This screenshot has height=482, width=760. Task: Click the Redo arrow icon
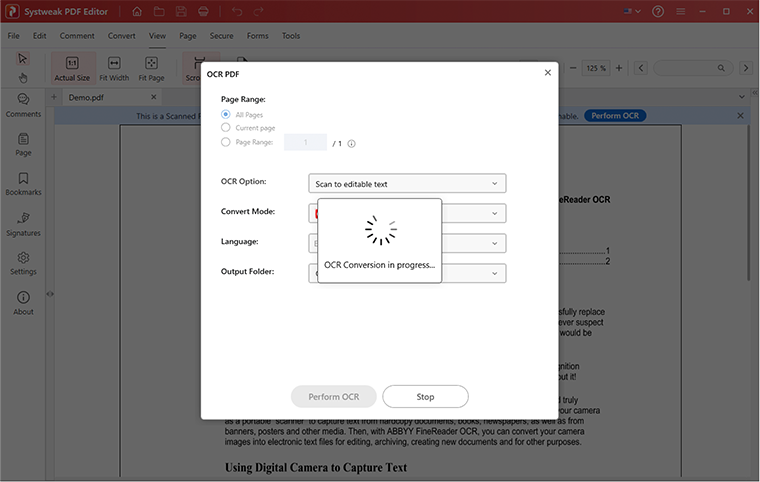pyautogui.click(x=258, y=11)
